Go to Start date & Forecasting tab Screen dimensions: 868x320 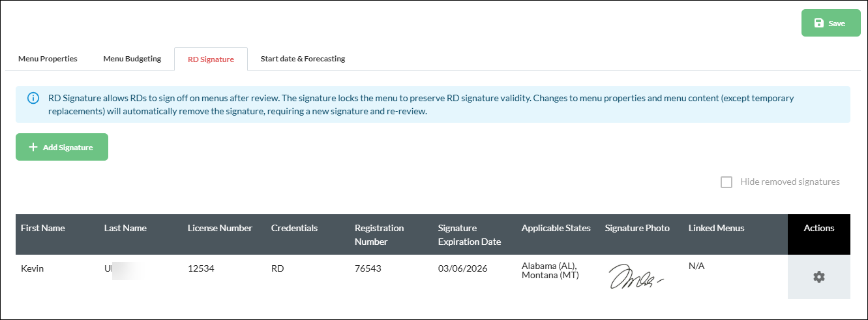pos(303,59)
